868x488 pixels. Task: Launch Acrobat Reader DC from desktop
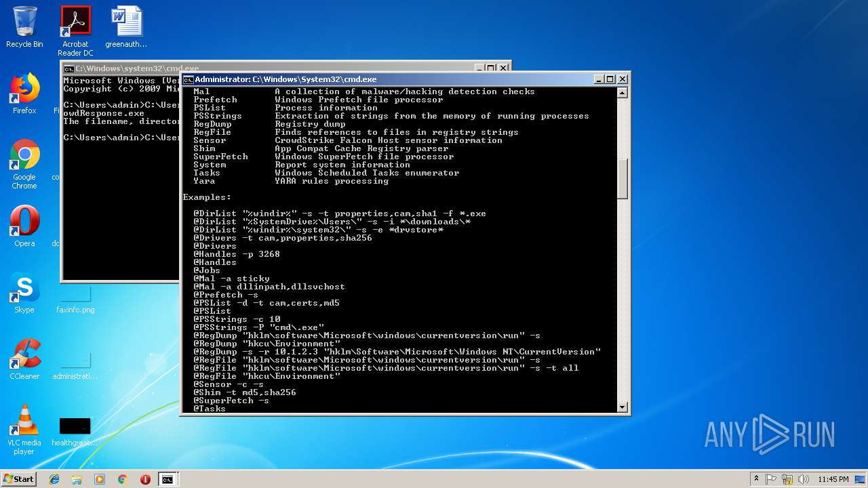pos(75,30)
